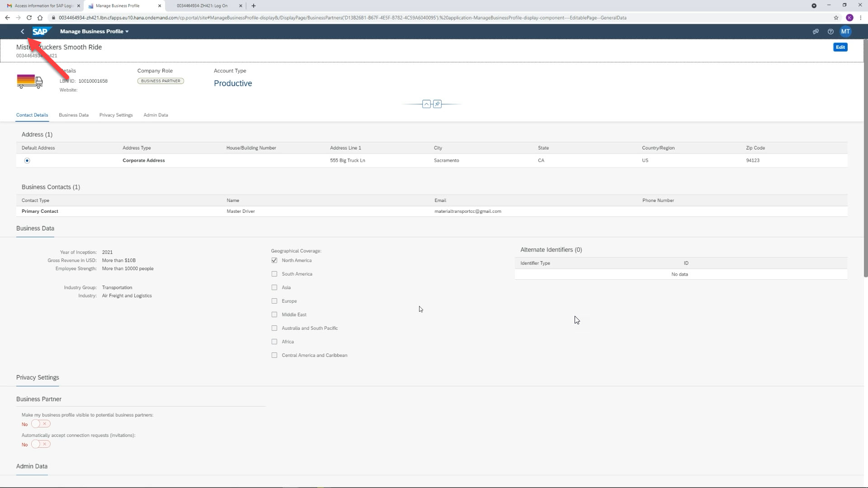
Task: Click the Zip Code column header
Action: [x=755, y=148]
